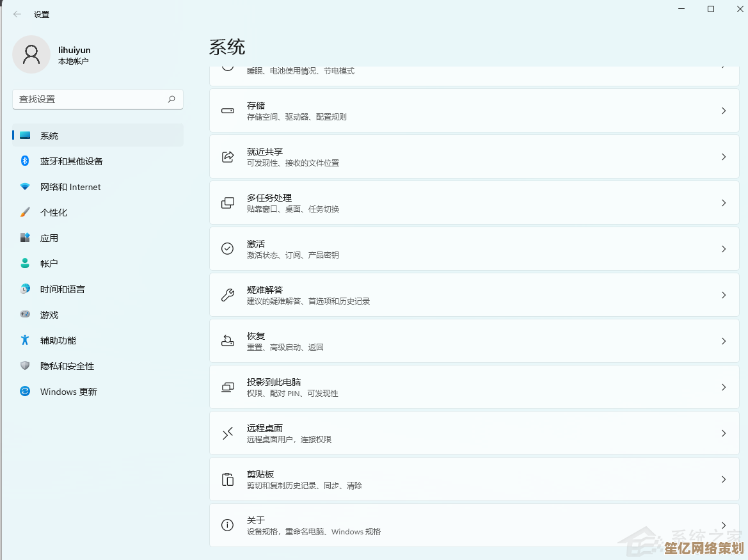The height and width of the screenshot is (560, 748).
Task: Click the Remote Desktop (远程桌面) icon
Action: click(x=228, y=433)
